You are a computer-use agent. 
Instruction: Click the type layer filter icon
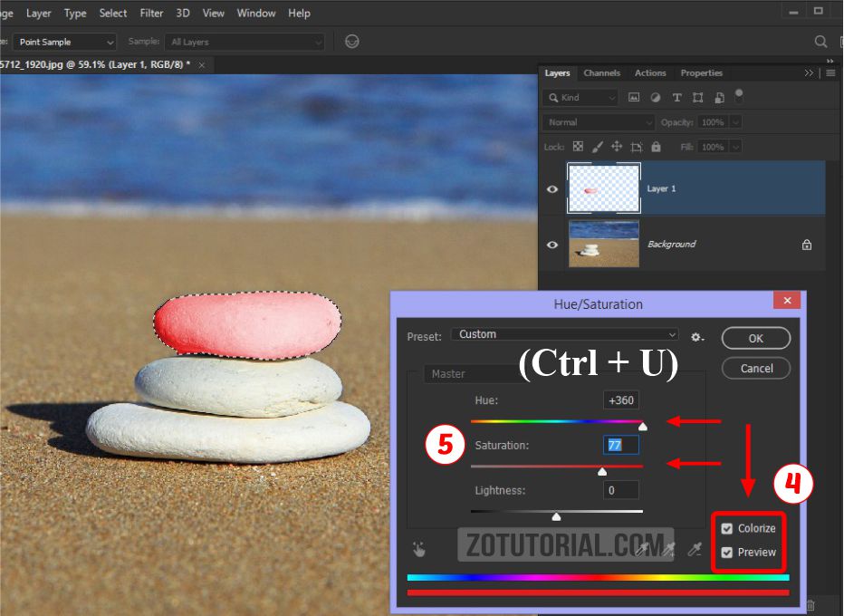[676, 98]
